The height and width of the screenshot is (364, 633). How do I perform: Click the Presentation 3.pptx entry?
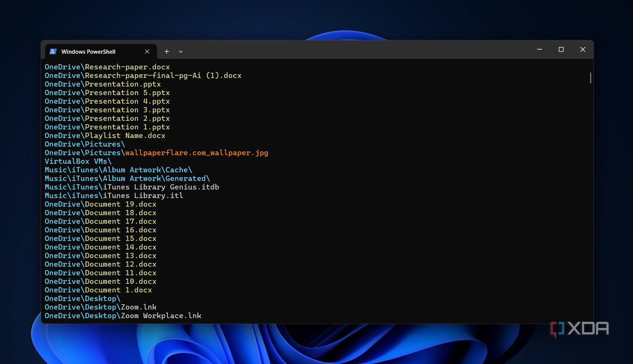pos(107,110)
